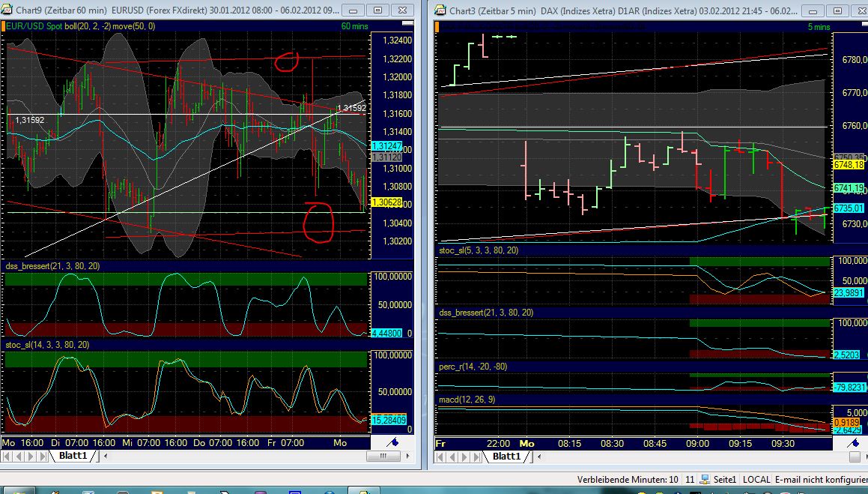The height and width of the screenshot is (494, 868).
Task: Click the first-sheet navigation arrow in Chart9 window
Action: pyautogui.click(x=6, y=454)
